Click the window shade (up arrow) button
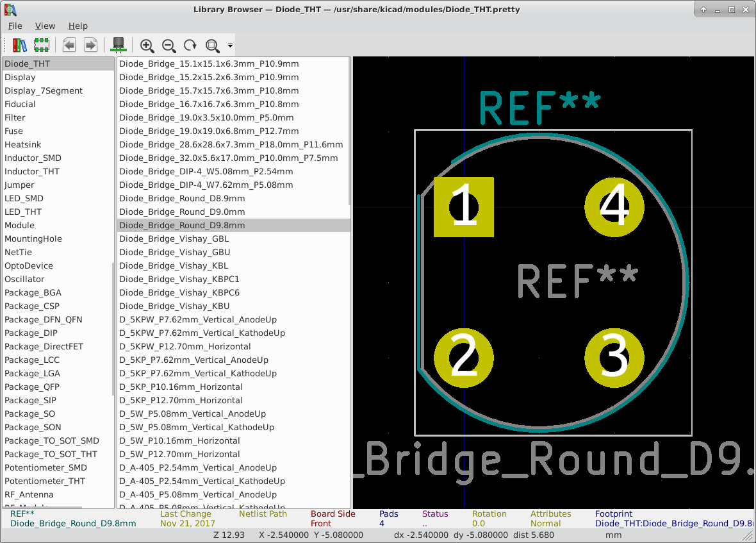 (703, 9)
